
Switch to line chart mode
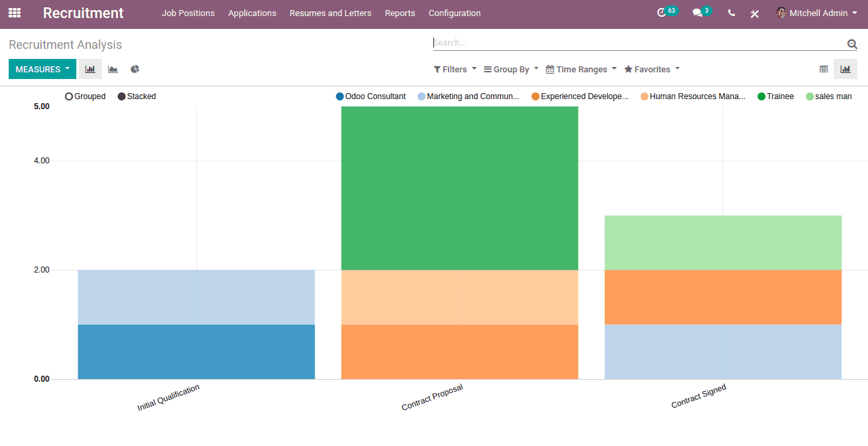click(113, 69)
